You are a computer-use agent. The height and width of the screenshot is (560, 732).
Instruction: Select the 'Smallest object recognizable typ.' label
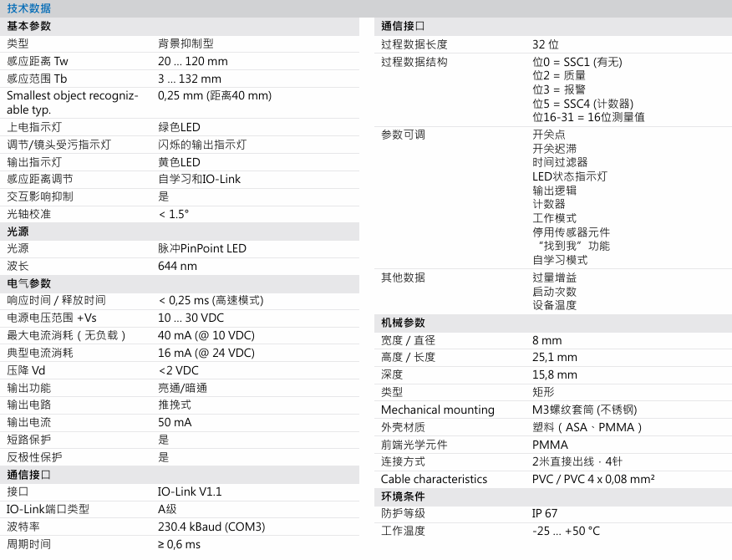[x=73, y=103]
